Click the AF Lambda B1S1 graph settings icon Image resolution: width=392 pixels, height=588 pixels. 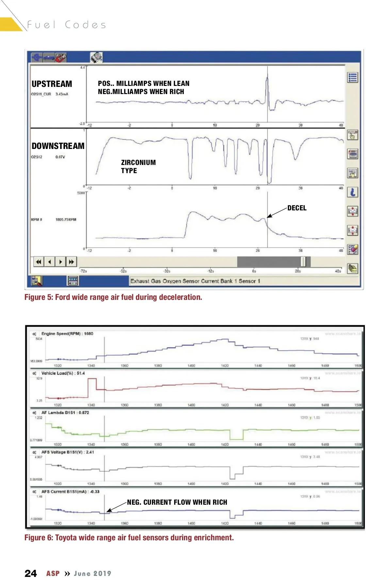coord(34,413)
